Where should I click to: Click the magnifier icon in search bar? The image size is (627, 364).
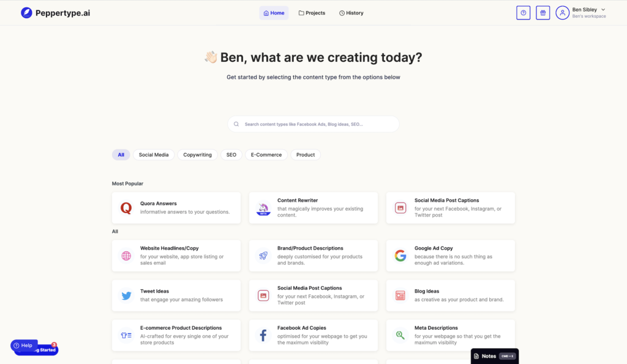pyautogui.click(x=236, y=124)
